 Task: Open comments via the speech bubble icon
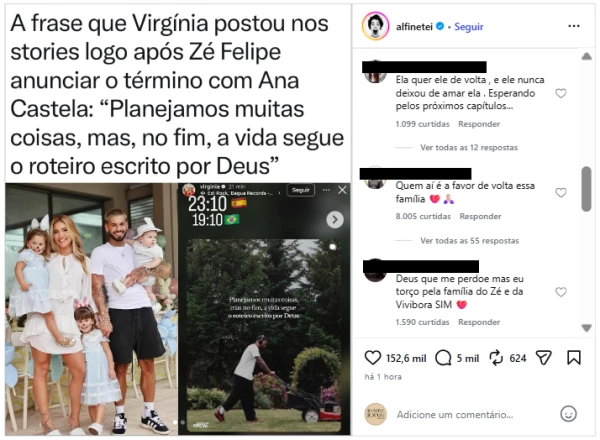tap(443, 358)
